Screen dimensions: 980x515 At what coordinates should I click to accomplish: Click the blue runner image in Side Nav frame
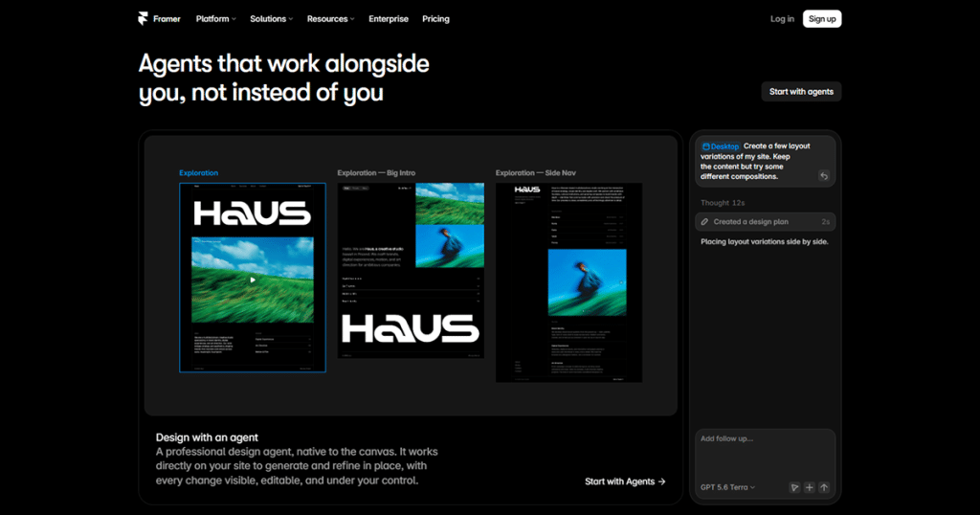click(x=587, y=282)
